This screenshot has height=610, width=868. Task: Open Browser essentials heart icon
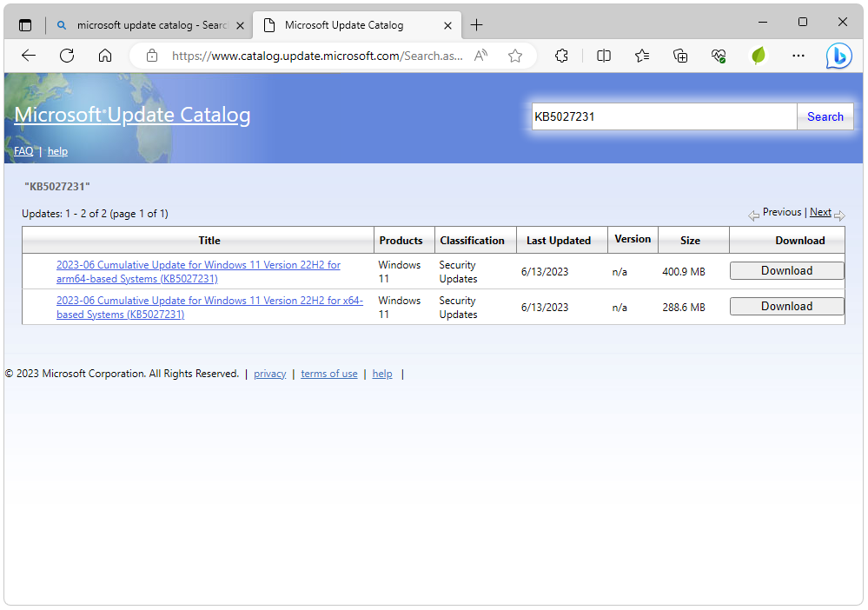[719, 56]
